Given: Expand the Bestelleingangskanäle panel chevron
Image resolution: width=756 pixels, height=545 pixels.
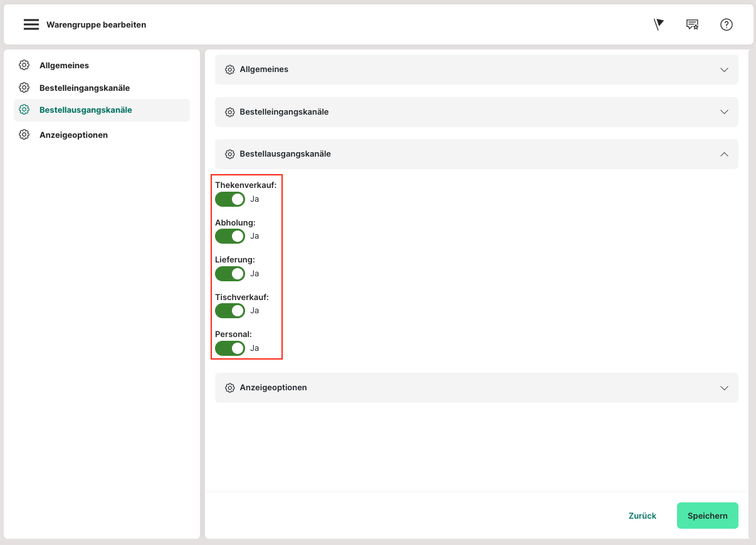Looking at the screenshot, I should 724,112.
